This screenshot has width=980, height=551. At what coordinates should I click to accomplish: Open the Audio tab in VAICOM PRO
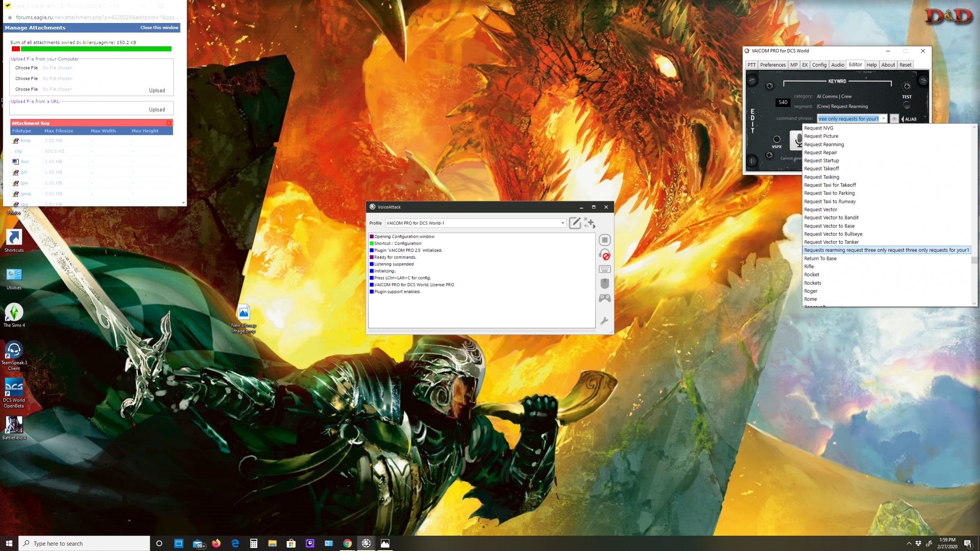(x=837, y=65)
